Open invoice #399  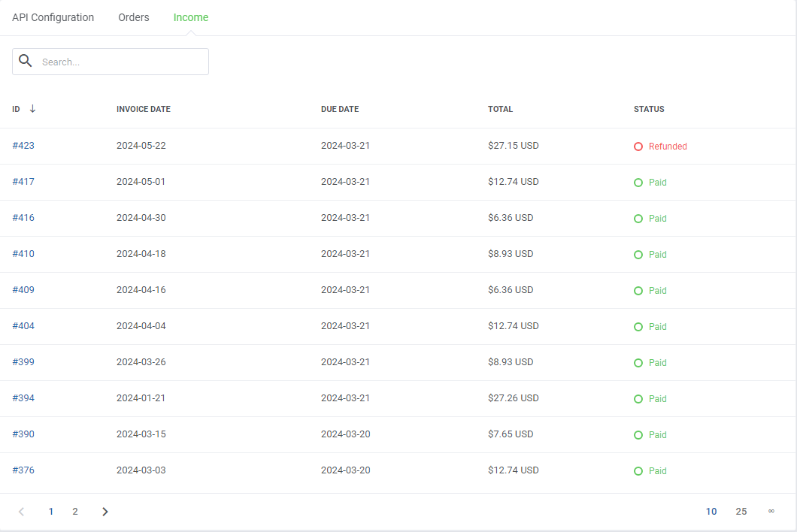[x=23, y=361]
